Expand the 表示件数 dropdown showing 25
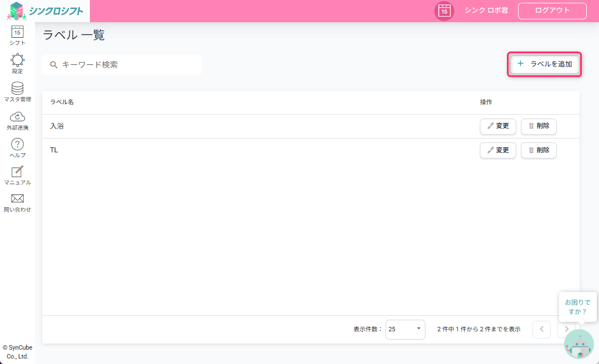Image resolution: width=599 pixels, height=364 pixels. coord(405,329)
